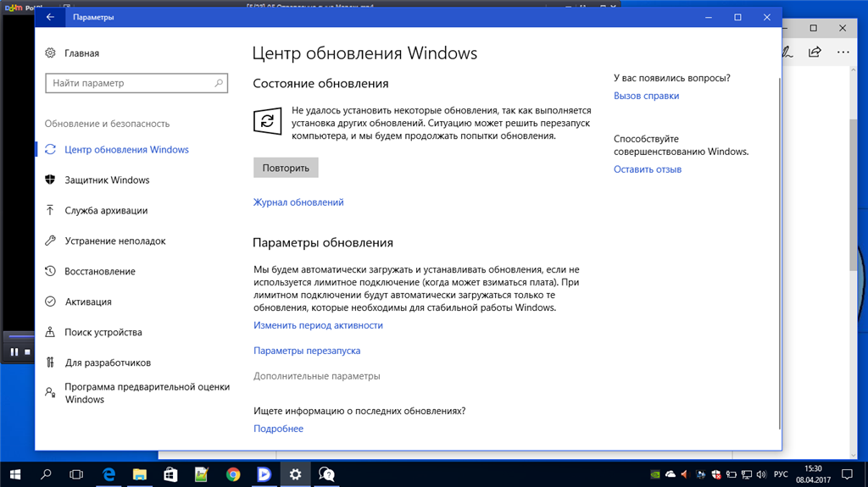Viewport: 868px width, 487px height.
Task: Launch Microsoft Edge from taskbar
Action: click(109, 474)
